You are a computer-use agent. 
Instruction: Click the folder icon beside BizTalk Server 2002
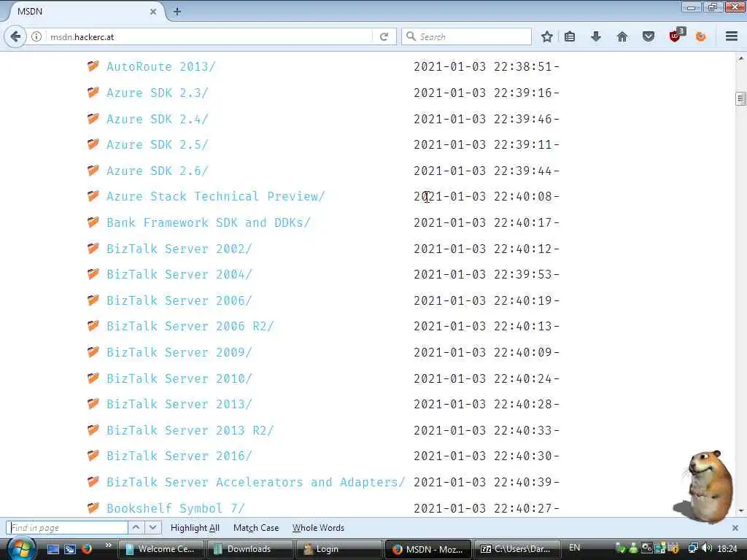(93, 248)
